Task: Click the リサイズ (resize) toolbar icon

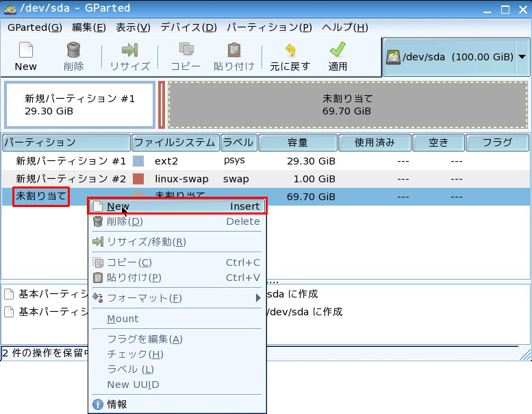Action: pyautogui.click(x=129, y=51)
